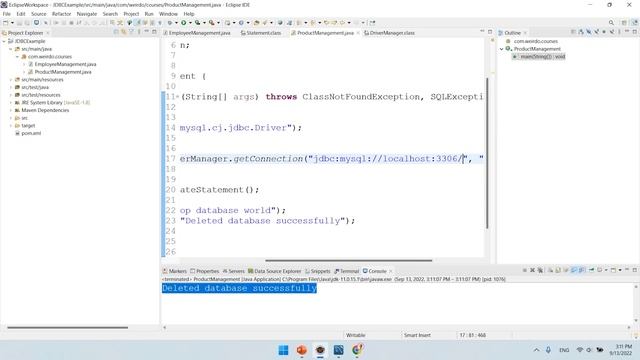Image resolution: width=640 pixels, height=360 pixels.
Task: Click the editor vertical scrollbar
Action: 487,153
